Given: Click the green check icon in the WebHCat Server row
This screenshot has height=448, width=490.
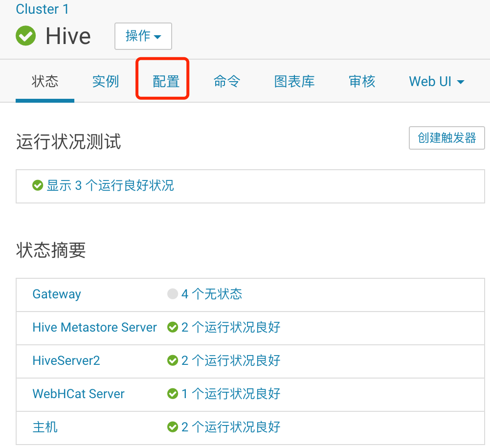Looking at the screenshot, I should point(173,394).
